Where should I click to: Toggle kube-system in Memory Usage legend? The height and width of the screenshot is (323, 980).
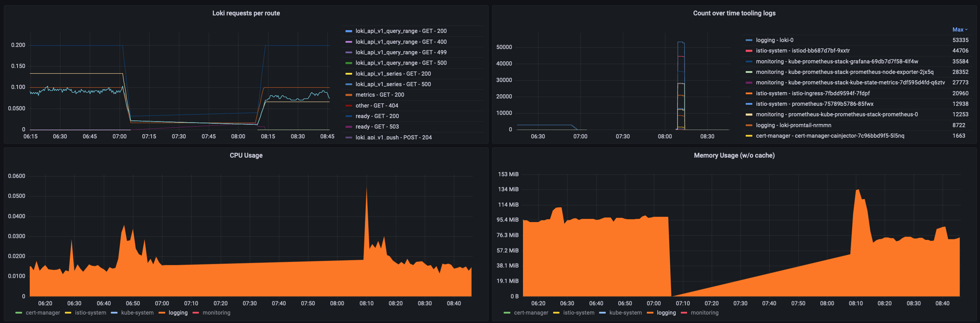625,313
